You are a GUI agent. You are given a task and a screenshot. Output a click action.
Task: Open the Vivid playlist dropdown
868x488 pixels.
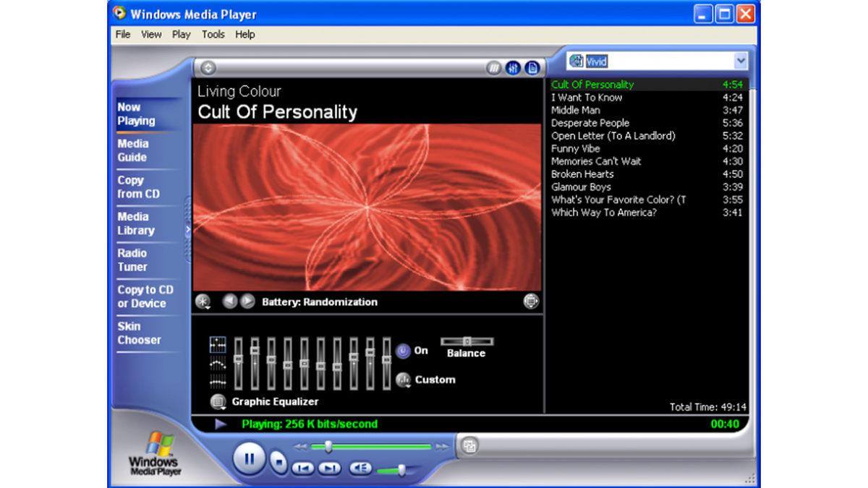tap(741, 61)
